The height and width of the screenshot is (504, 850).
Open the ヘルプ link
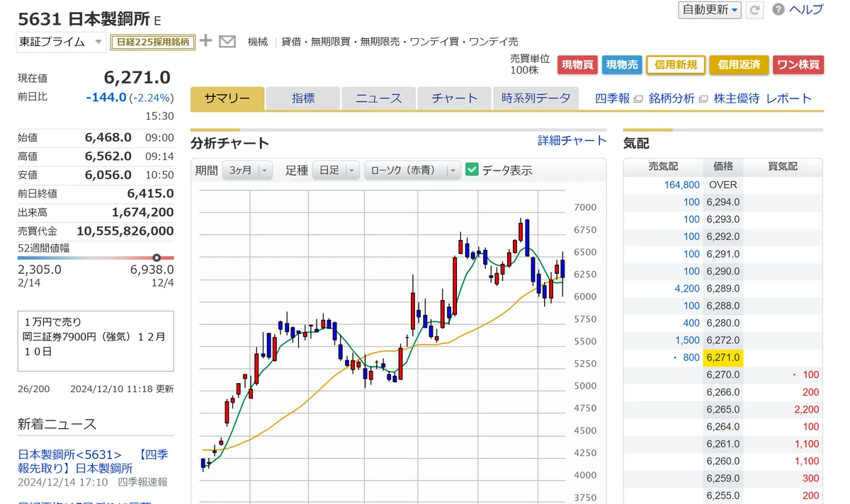[x=806, y=10]
